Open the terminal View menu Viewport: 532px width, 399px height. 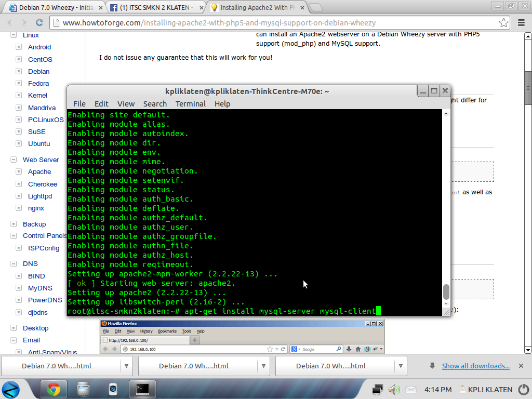126,104
